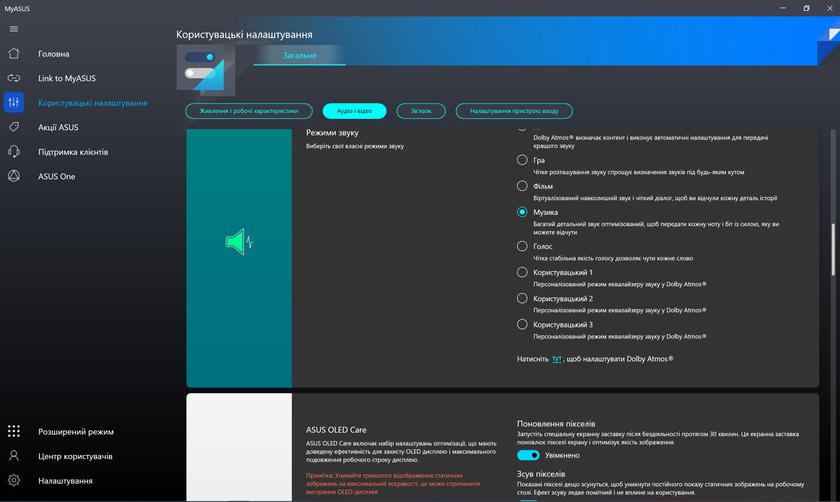Click the ASUS One icon
This screenshot has height=502, width=840.
point(14,176)
